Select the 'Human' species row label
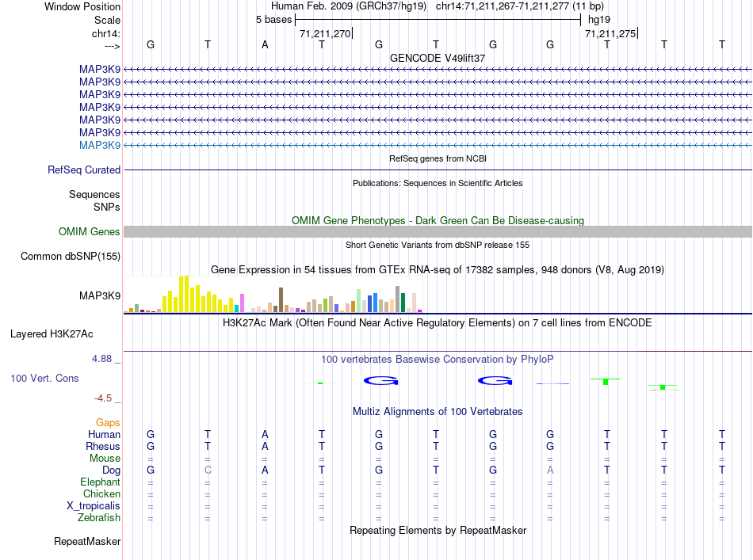The width and height of the screenshot is (753, 560). coord(104,434)
